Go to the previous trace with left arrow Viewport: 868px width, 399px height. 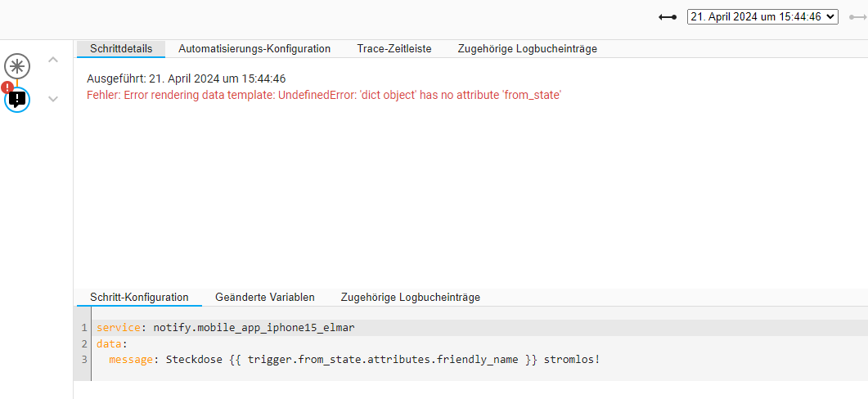pyautogui.click(x=668, y=16)
